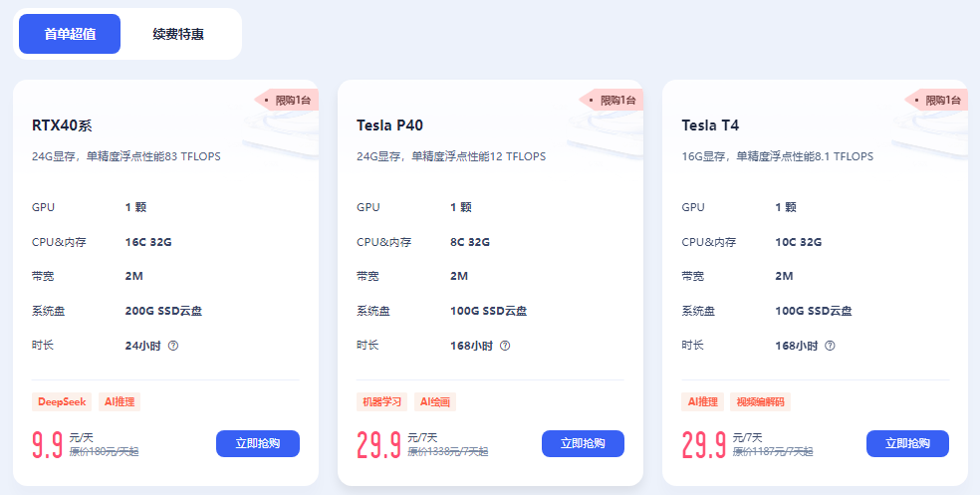Click the 2M bandwidth value on RTX40系 card
The image size is (980, 495).
tap(133, 276)
